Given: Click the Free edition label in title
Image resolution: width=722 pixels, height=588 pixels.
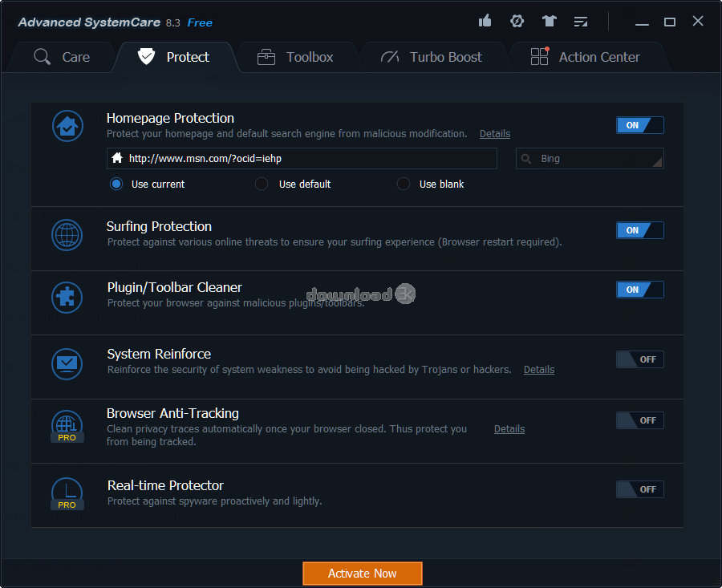Looking at the screenshot, I should click(200, 22).
